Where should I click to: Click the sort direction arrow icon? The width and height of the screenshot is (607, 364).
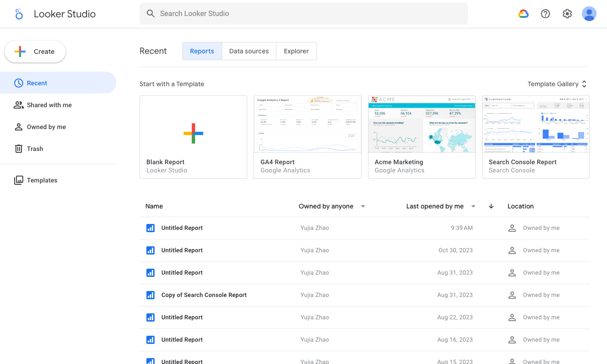tap(491, 206)
